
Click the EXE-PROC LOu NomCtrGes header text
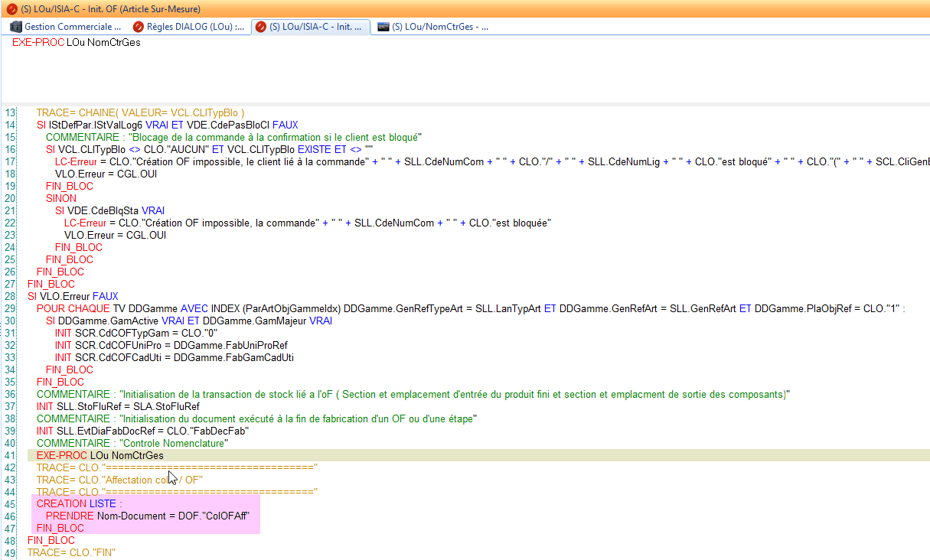click(x=77, y=43)
